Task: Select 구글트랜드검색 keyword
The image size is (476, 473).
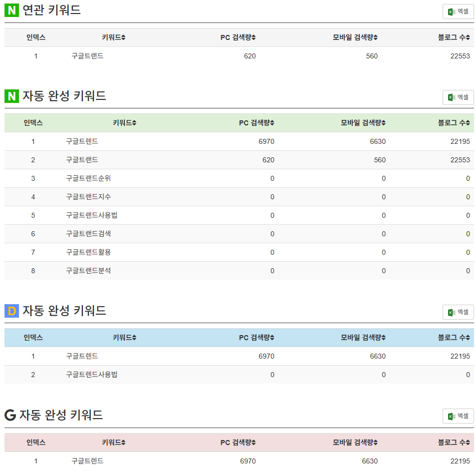Action: [x=88, y=234]
